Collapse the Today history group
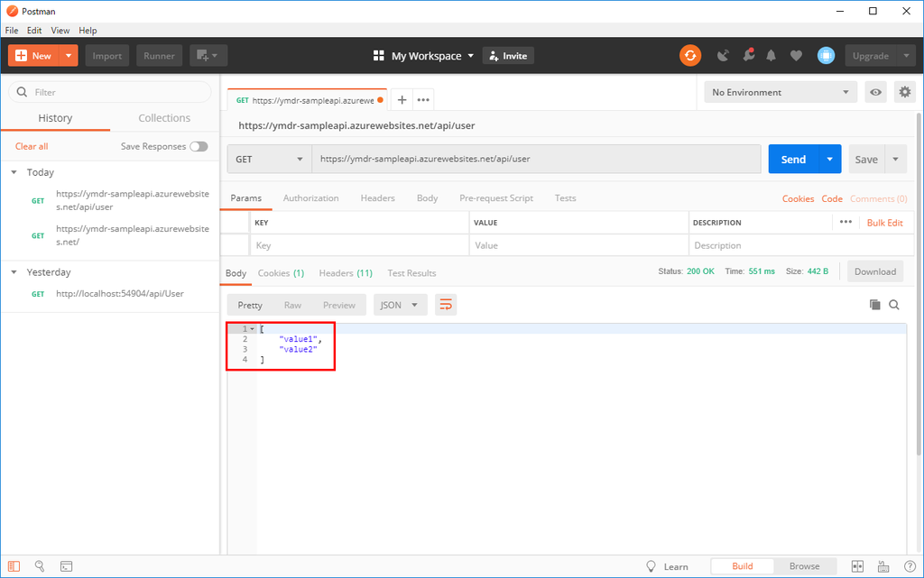The height and width of the screenshot is (578, 924). pos(14,172)
